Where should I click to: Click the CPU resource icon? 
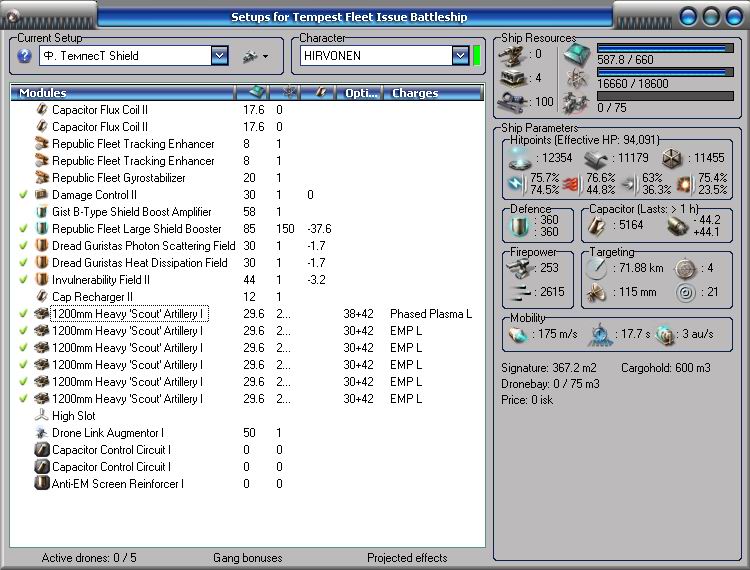point(576,54)
